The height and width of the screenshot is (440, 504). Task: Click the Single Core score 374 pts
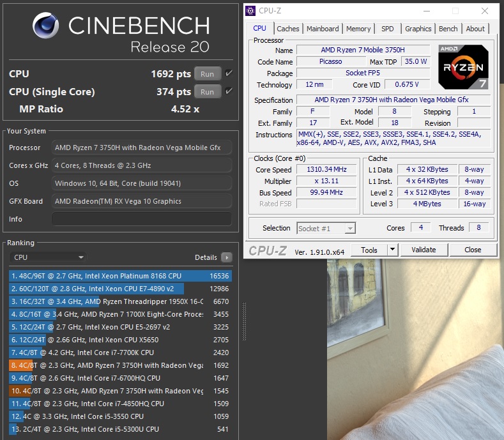[x=174, y=92]
